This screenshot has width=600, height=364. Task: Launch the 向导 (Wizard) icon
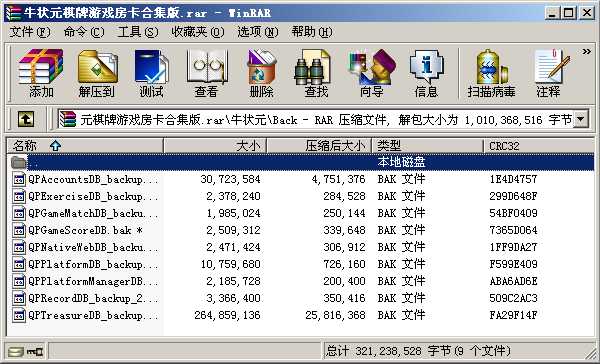(371, 73)
